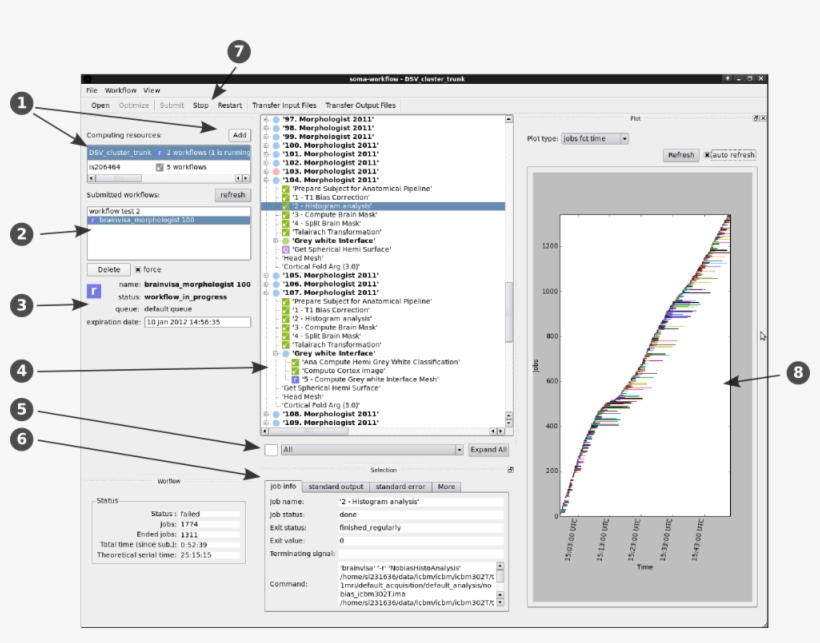Screen dimensions: 820x643
Task: Click the red r icon of brainvisa_morphologist 100
Action: pos(92,219)
